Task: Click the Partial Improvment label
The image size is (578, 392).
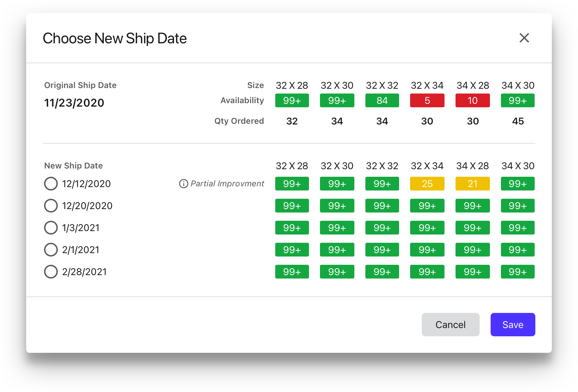Action: click(227, 184)
